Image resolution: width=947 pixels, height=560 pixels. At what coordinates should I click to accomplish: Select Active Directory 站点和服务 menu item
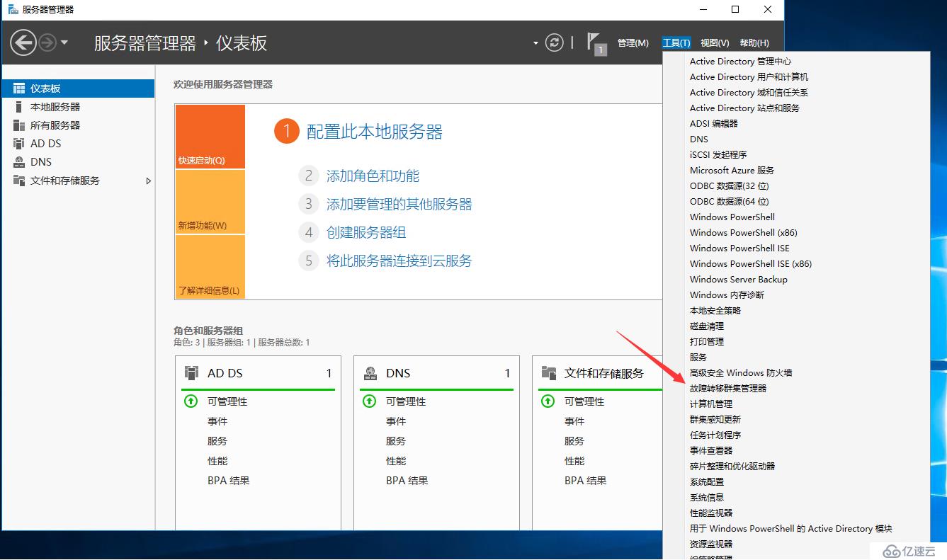[x=745, y=108]
